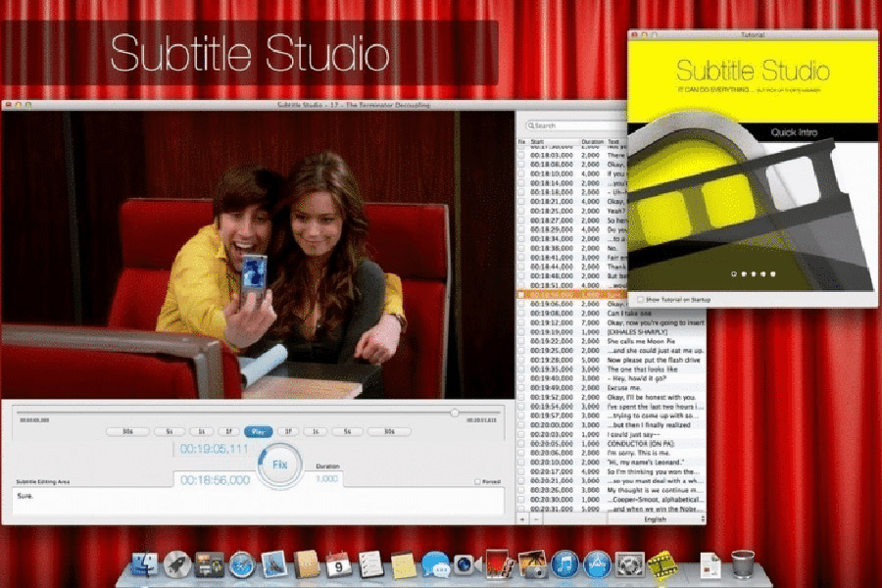This screenshot has width=882, height=588.
Task: Select row "...but then I finally realized"
Action: pyautogui.click(x=611, y=424)
